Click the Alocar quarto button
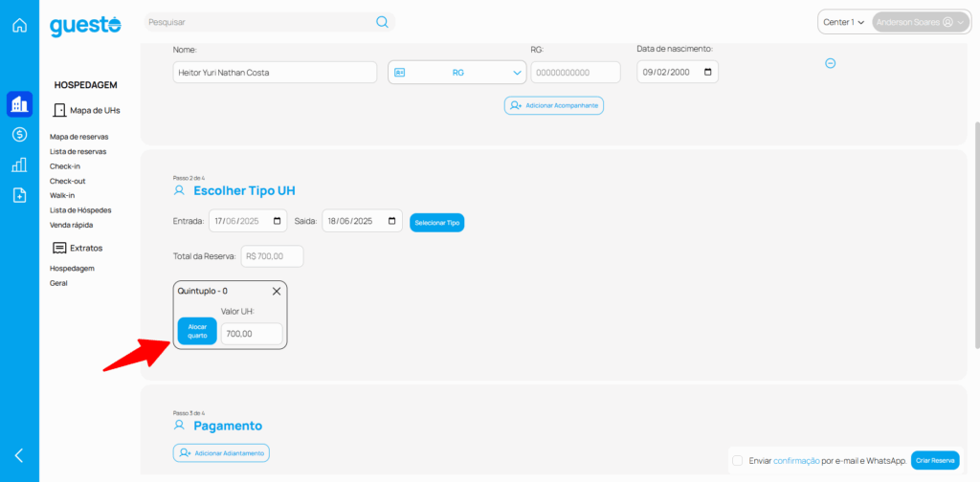 click(x=197, y=331)
